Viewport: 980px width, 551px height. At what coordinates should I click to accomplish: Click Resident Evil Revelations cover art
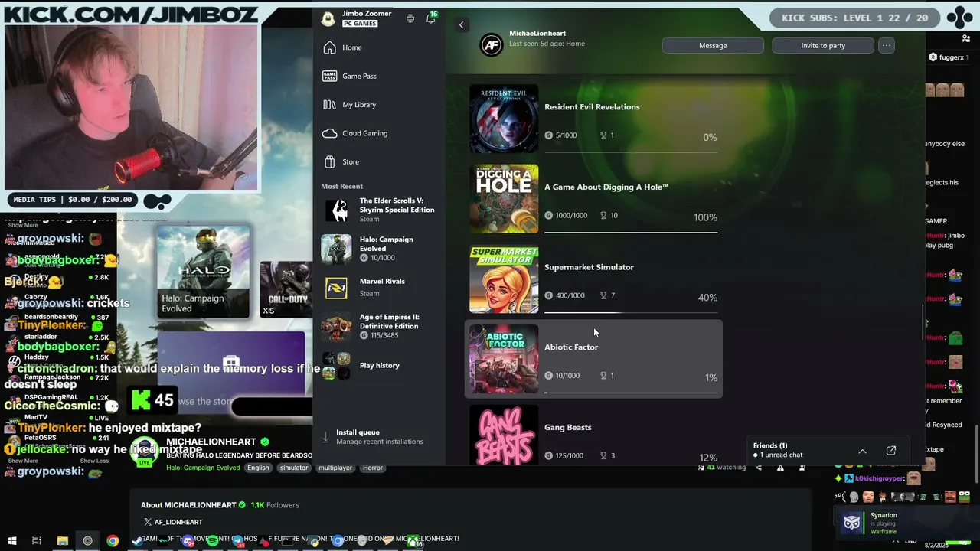pos(504,119)
